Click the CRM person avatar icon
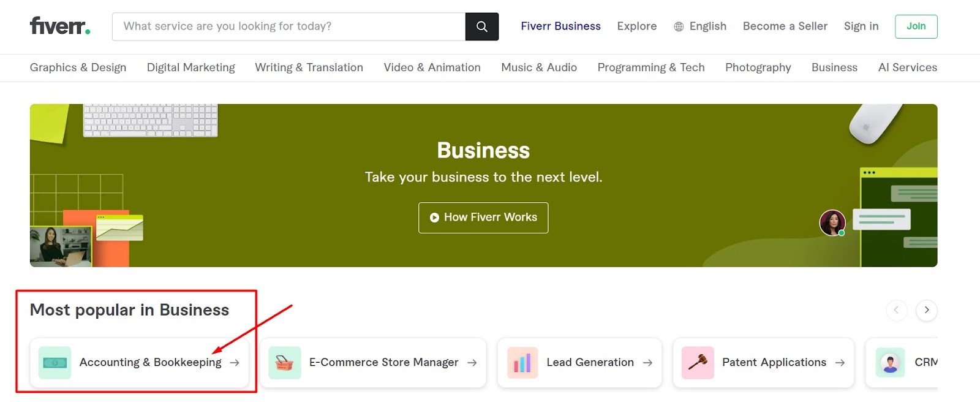 coord(890,363)
